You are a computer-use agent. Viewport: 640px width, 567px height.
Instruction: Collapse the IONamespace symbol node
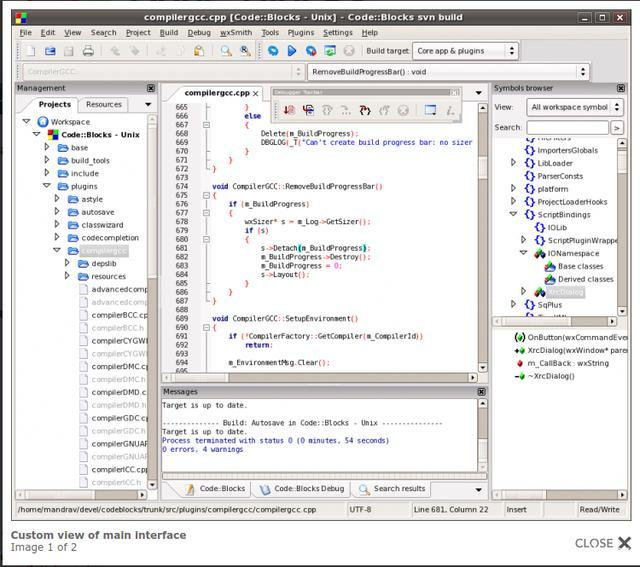[524, 253]
